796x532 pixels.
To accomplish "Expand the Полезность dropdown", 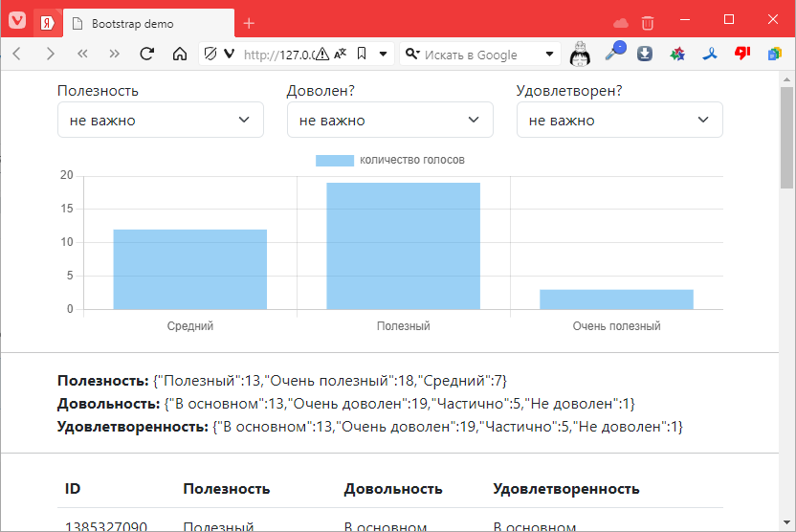I will [x=160, y=121].
